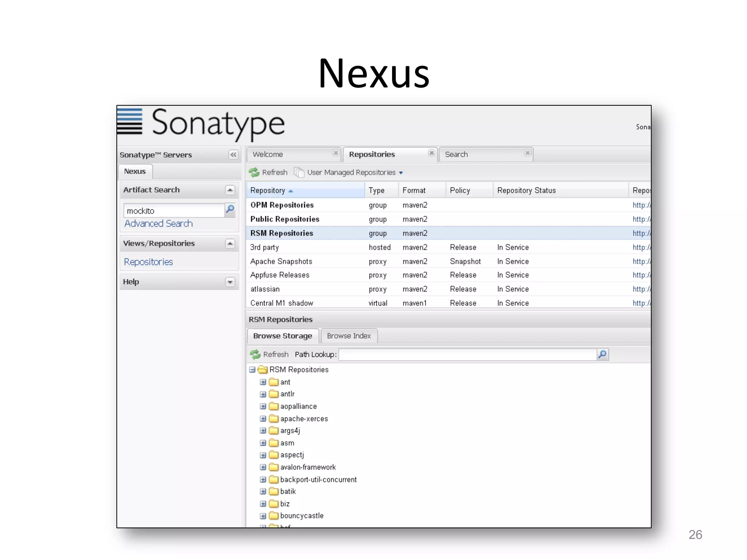
Task: Switch to the Repositories tab
Action: 390,155
